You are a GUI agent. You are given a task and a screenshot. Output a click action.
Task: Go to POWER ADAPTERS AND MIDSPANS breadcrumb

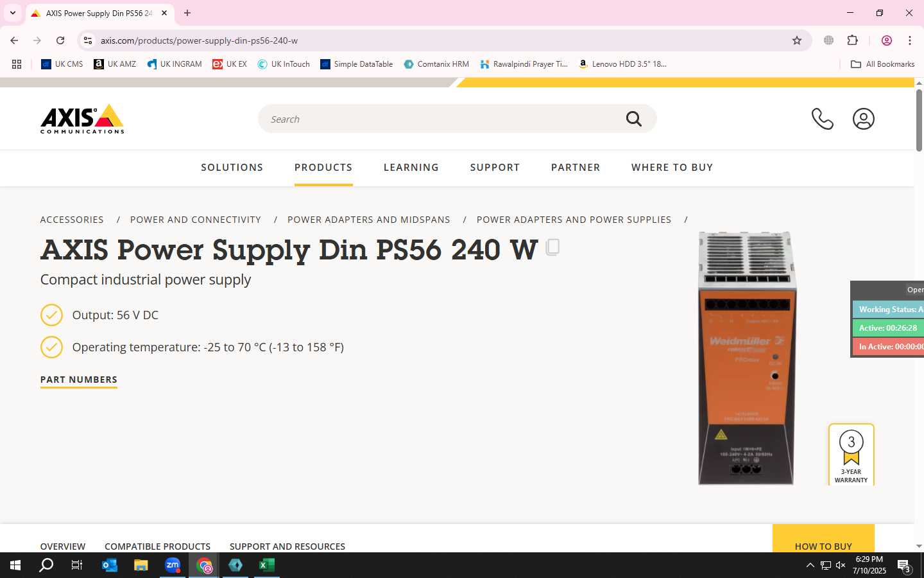pyautogui.click(x=369, y=220)
